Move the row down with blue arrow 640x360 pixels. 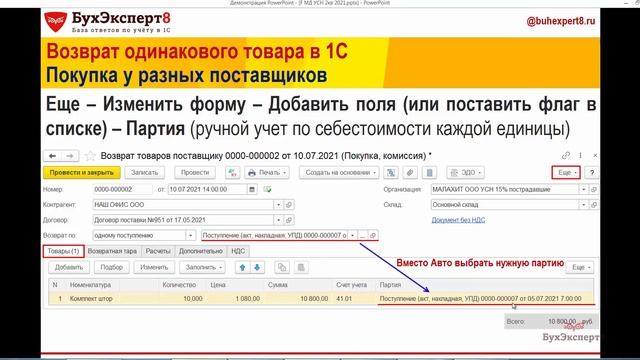(257, 267)
